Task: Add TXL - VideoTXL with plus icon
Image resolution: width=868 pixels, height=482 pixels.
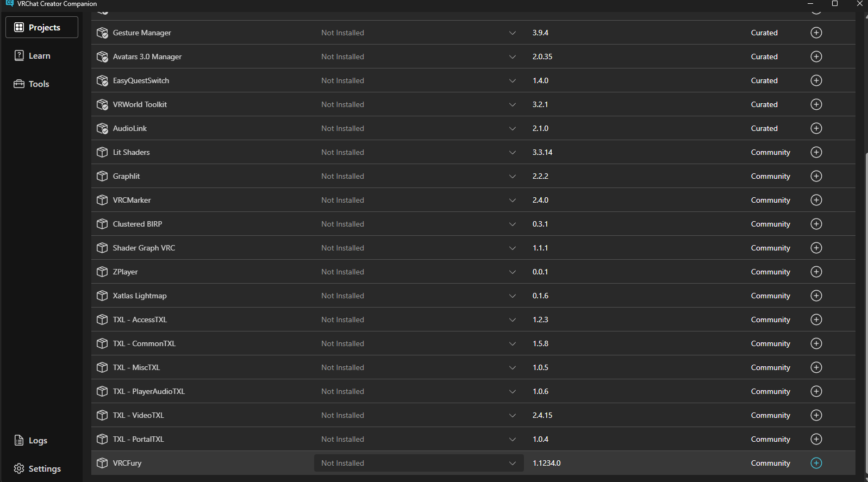Action: (x=816, y=415)
